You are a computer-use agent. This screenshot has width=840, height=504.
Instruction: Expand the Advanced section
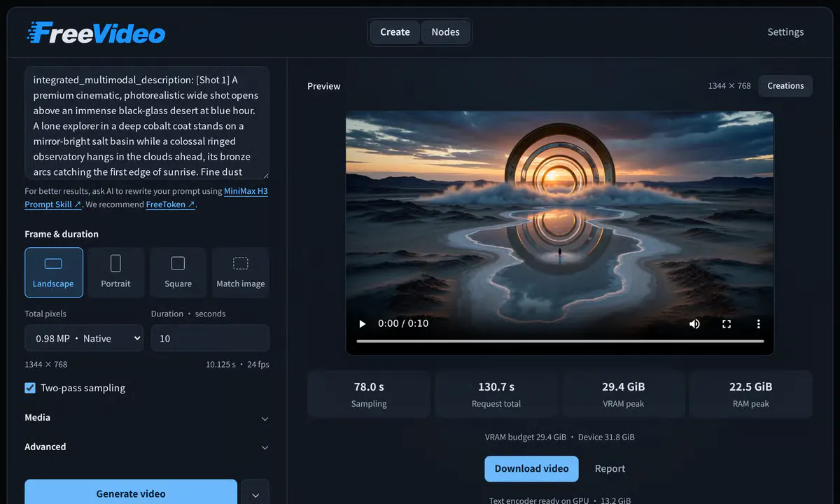point(147,447)
